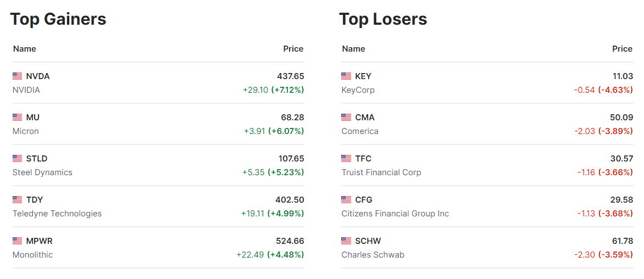Click the US flag icon beside NVDA
644x279 pixels.
pos(18,76)
